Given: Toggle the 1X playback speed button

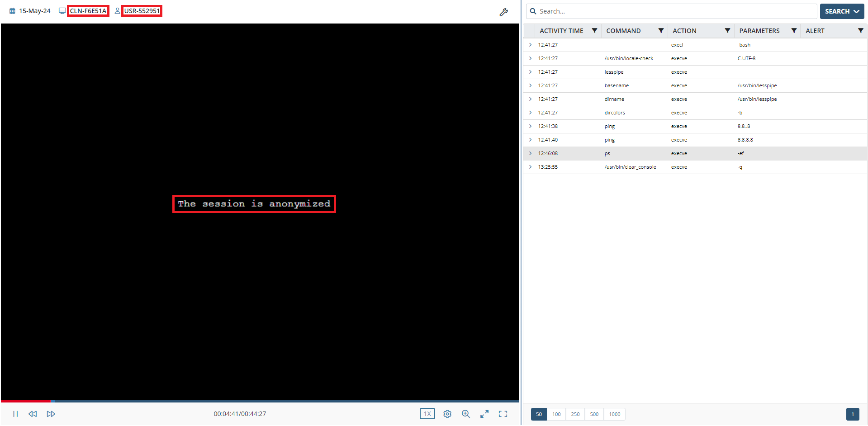Looking at the screenshot, I should [x=427, y=414].
